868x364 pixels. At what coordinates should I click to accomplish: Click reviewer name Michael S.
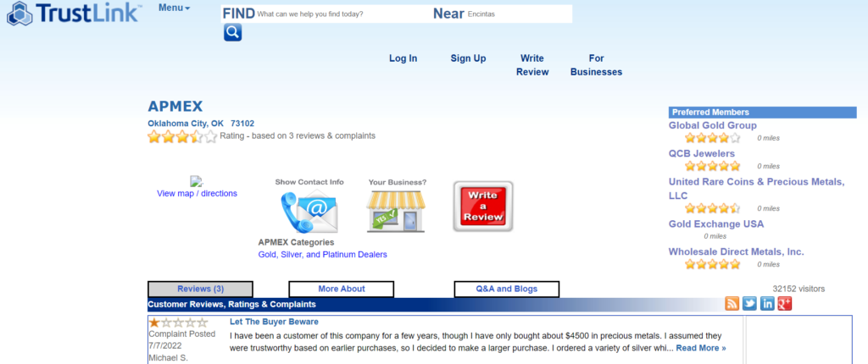click(x=169, y=357)
